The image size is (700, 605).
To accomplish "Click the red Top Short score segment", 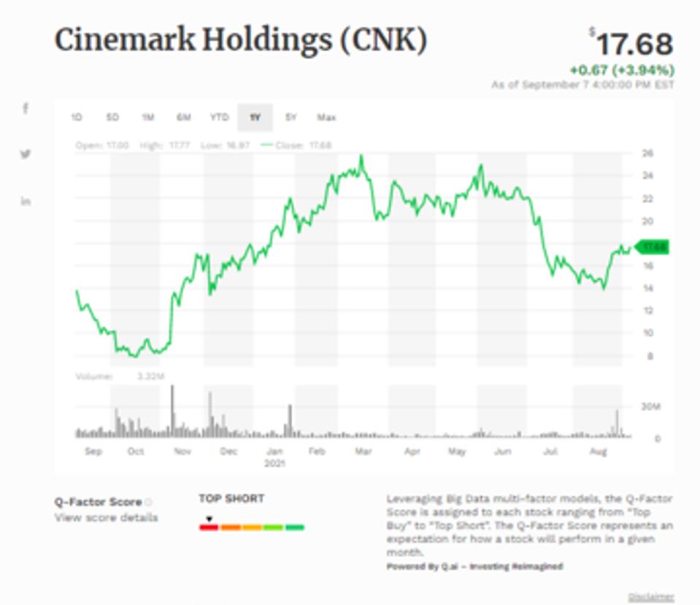I will pos(209,527).
